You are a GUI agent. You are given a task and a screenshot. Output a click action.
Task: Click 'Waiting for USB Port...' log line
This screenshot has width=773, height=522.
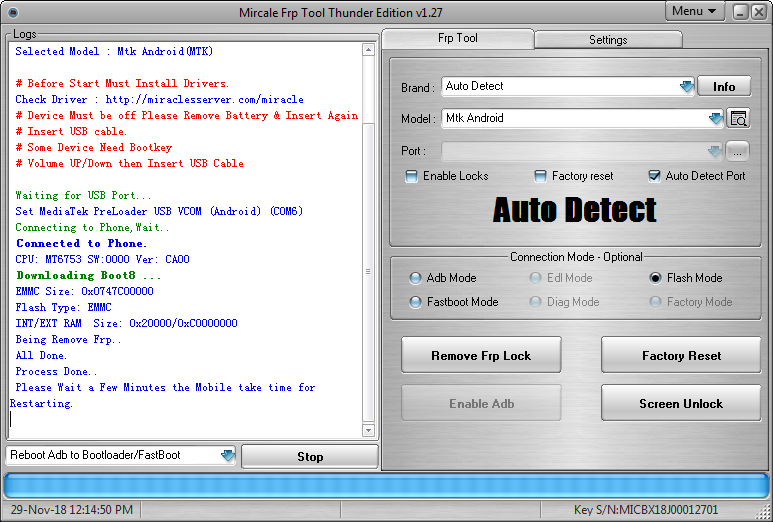coord(83,196)
